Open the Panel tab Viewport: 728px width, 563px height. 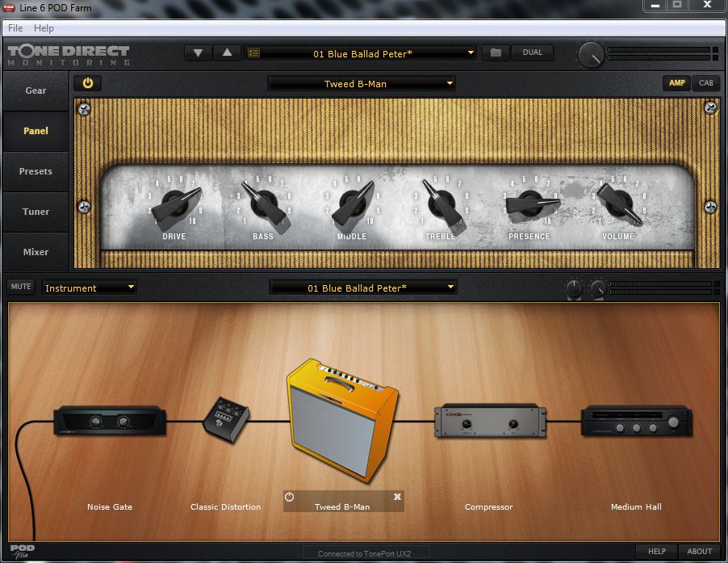pos(36,131)
